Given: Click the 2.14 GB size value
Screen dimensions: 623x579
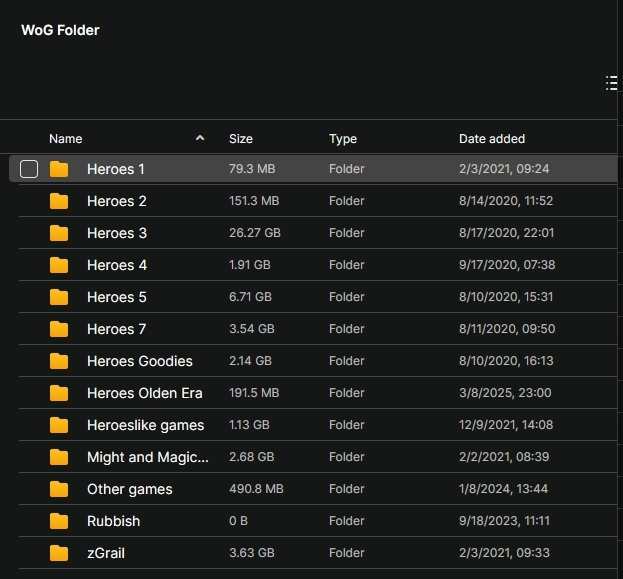Looking at the screenshot, I should (250, 360).
